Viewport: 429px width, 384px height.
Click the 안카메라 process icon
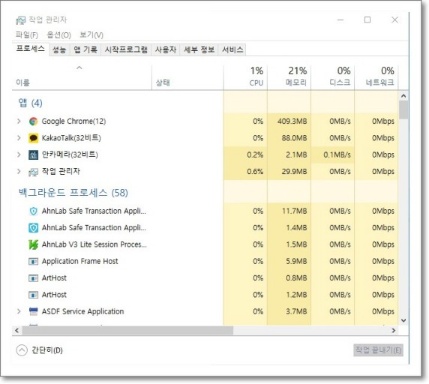point(33,155)
